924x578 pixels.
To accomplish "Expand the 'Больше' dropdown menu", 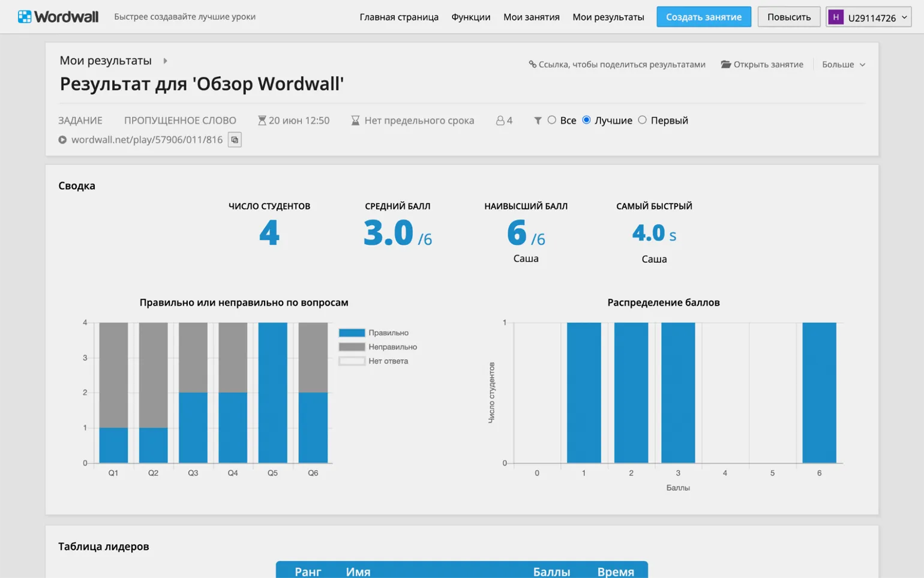I will coord(843,64).
